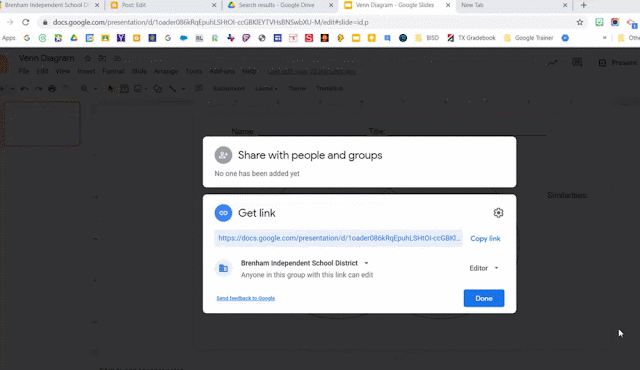The height and width of the screenshot is (370, 640).
Task: Click the browser address bar URL
Action: [x=211, y=22]
